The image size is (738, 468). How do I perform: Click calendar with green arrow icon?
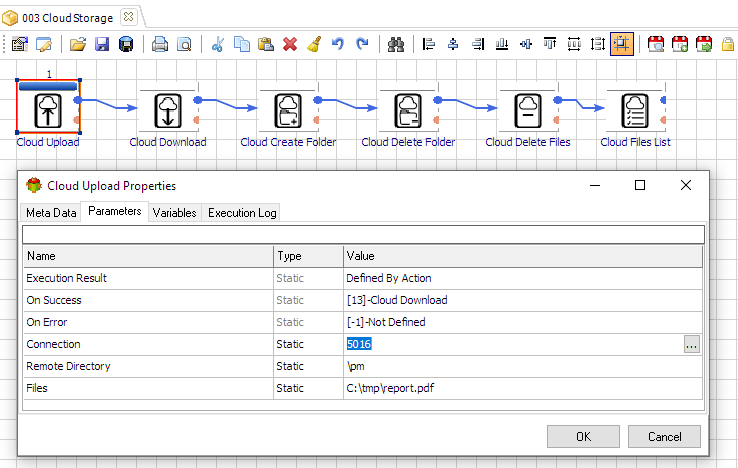pos(704,44)
